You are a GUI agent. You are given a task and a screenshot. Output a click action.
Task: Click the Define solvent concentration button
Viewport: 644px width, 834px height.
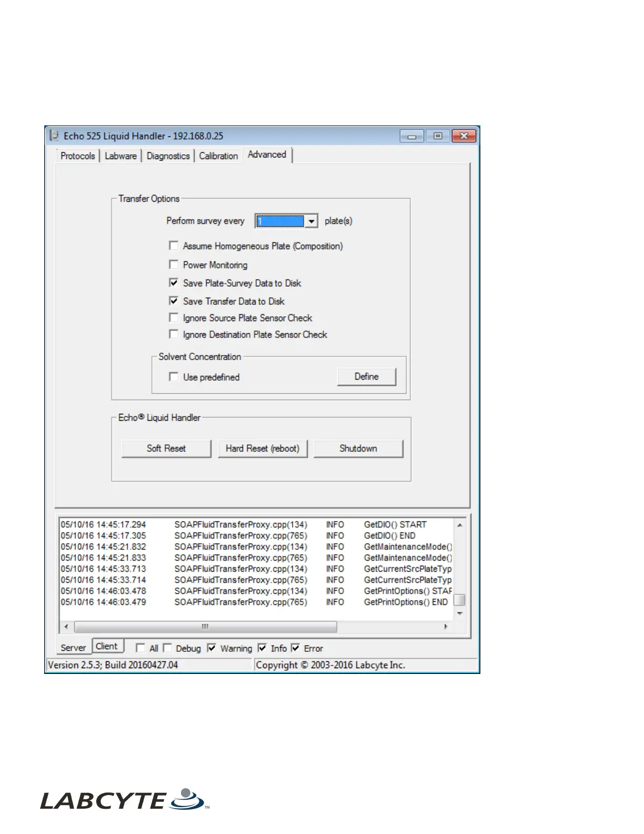367,377
